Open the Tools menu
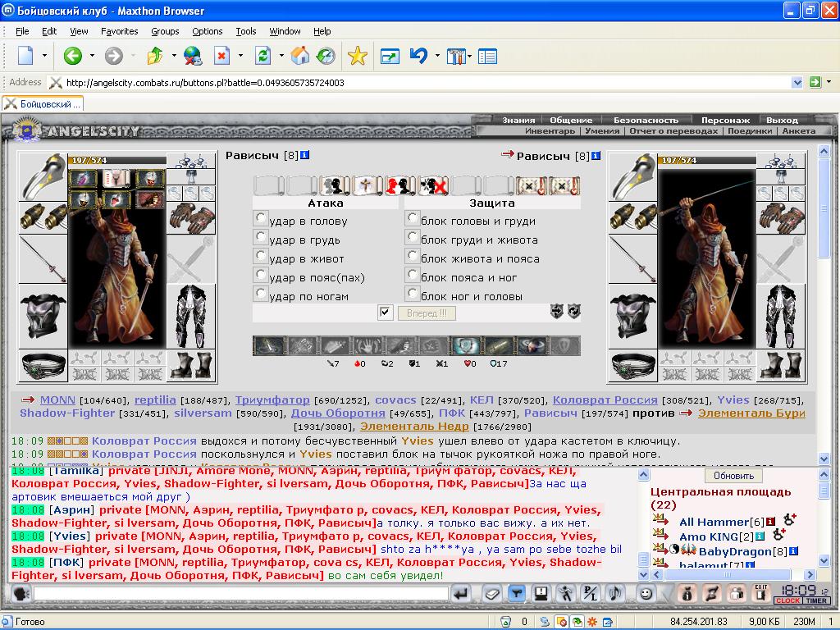840x630 pixels. coord(246,31)
